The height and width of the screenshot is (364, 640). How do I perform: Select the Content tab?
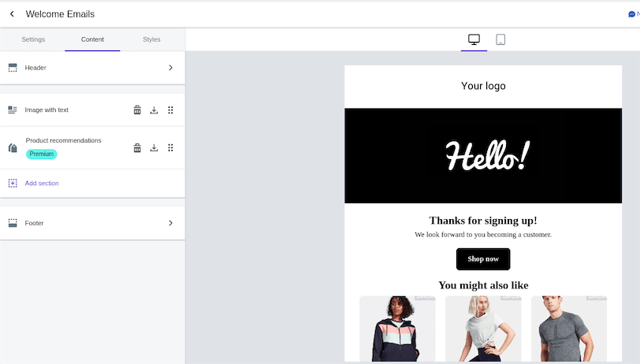tap(92, 39)
